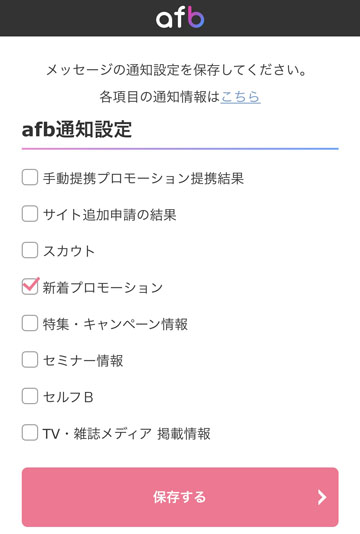
Task: Click the 新着プロモーション label text
Action: click(103, 288)
